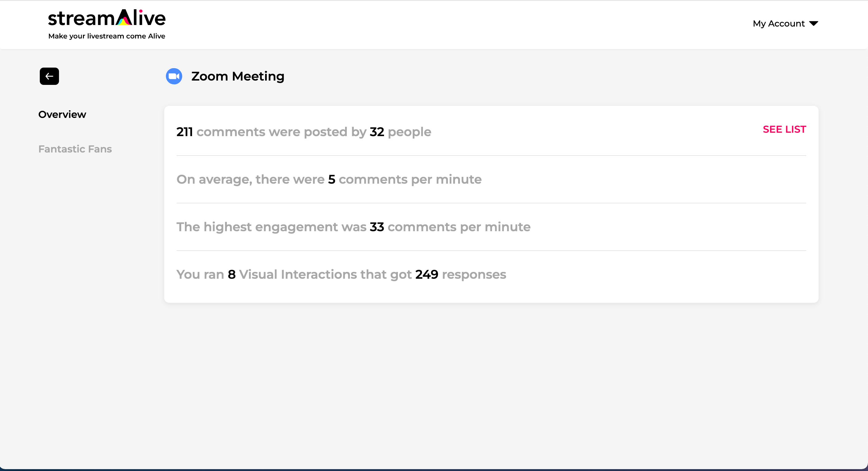
Task: Click the blue Zoom camera icon
Action: [174, 76]
